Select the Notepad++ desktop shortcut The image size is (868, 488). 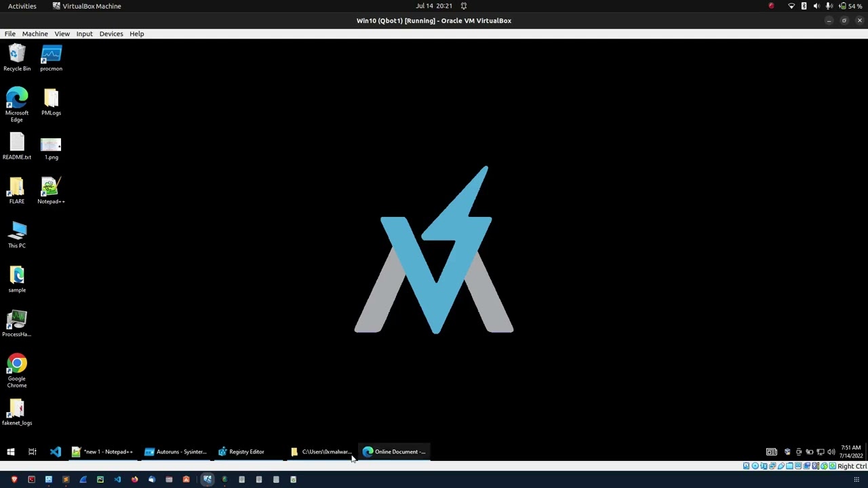(51, 190)
